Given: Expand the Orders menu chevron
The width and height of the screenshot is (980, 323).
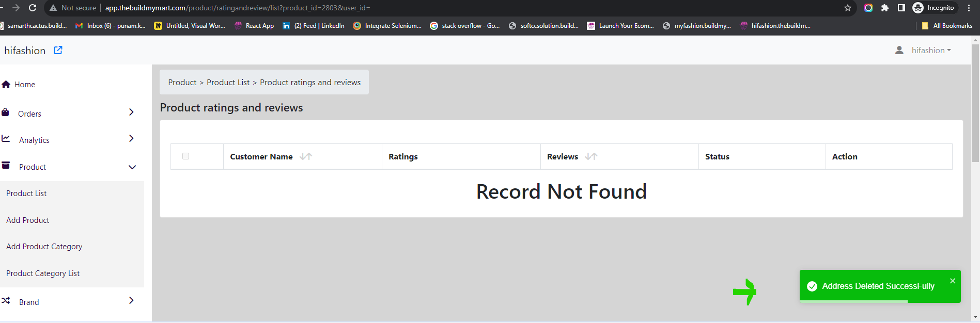Looking at the screenshot, I should click(x=131, y=112).
